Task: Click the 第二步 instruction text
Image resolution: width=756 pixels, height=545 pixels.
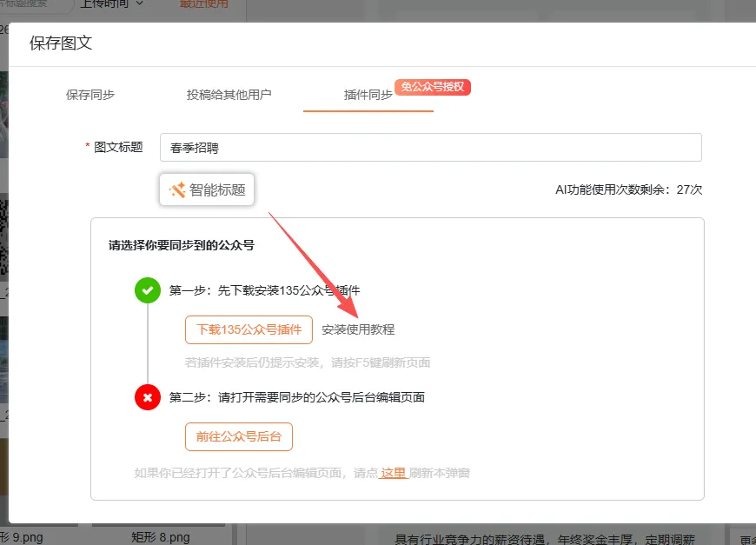Action: 297,397
